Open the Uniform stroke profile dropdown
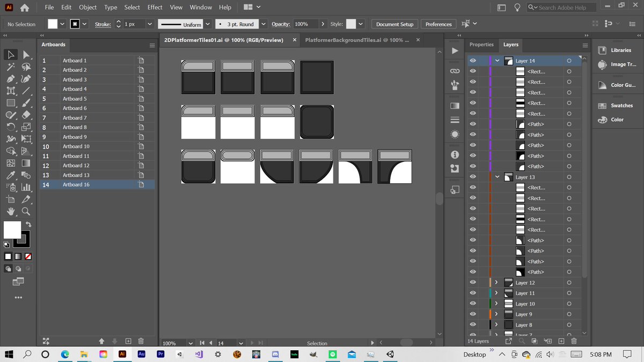The image size is (644, 362). [x=207, y=24]
